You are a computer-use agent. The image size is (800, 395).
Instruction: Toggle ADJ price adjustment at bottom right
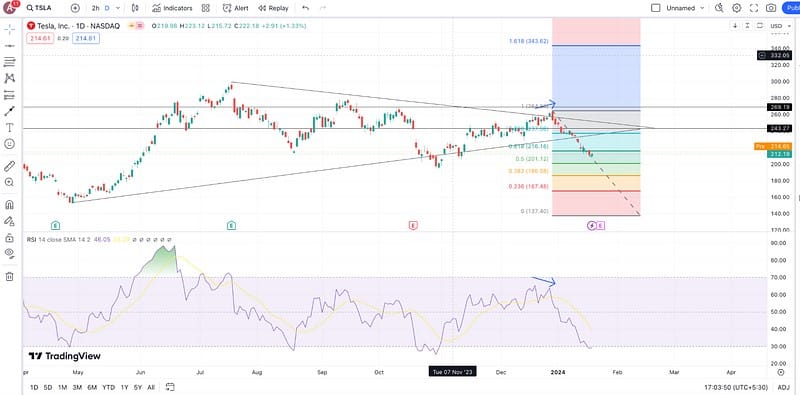pyautogui.click(x=785, y=387)
